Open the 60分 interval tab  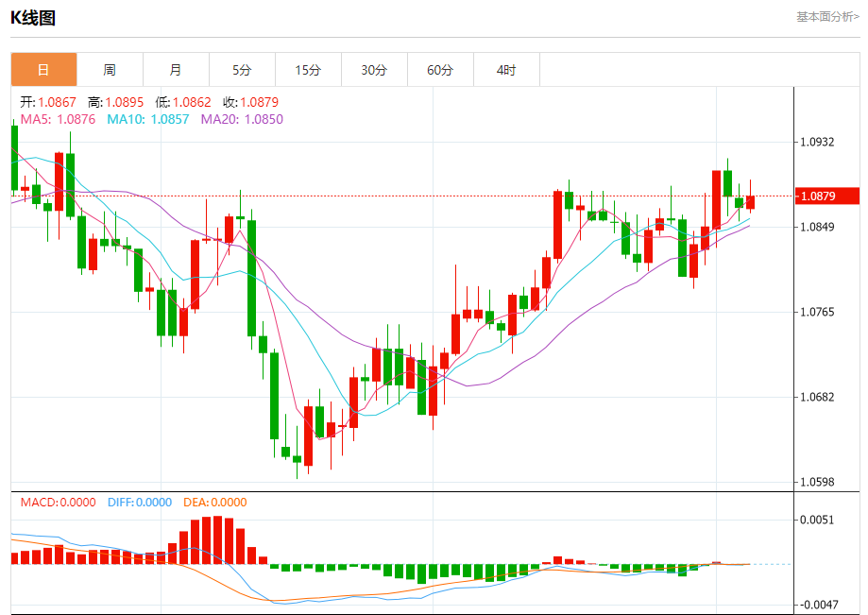click(441, 70)
